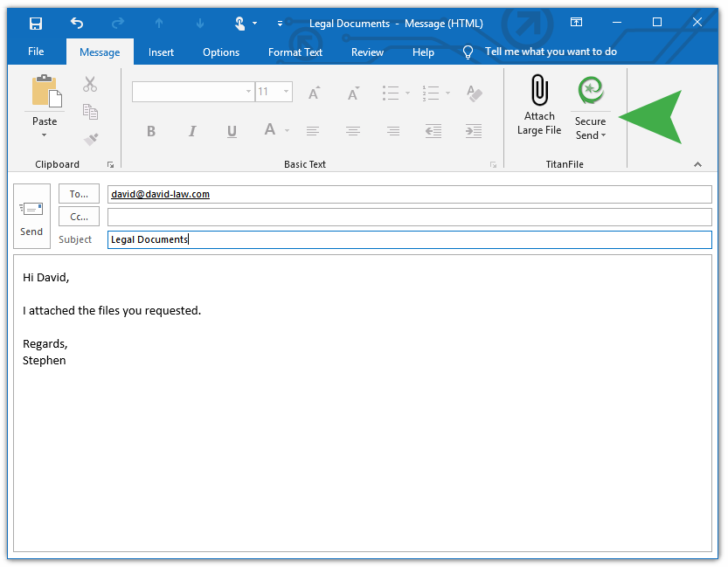The width and height of the screenshot is (728, 567).
Task: Click the Save icon on quick access toolbar
Action: [35, 24]
